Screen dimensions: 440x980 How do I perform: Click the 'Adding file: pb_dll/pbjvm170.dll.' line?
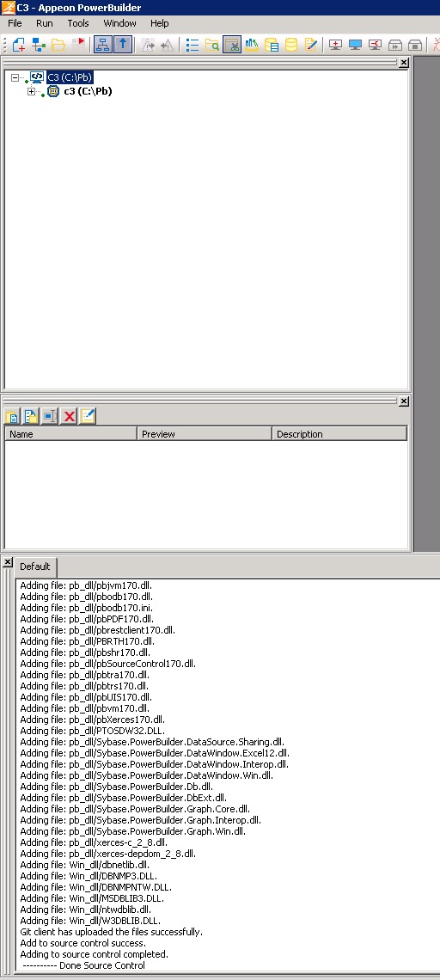(86, 585)
